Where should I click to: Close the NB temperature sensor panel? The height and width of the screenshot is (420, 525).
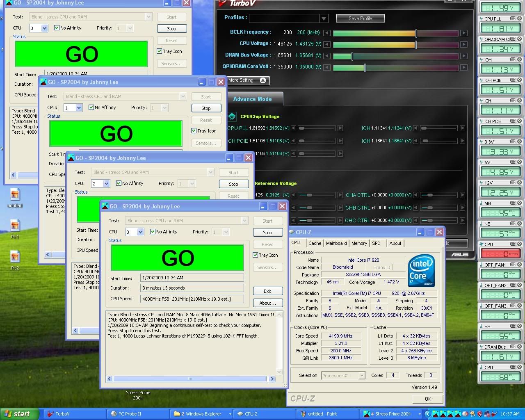click(x=519, y=224)
